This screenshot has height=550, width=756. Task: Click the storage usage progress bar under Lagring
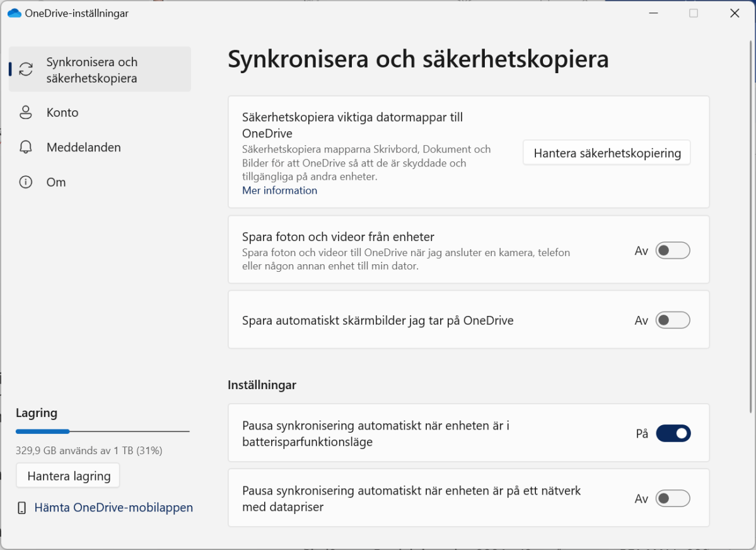click(x=102, y=431)
